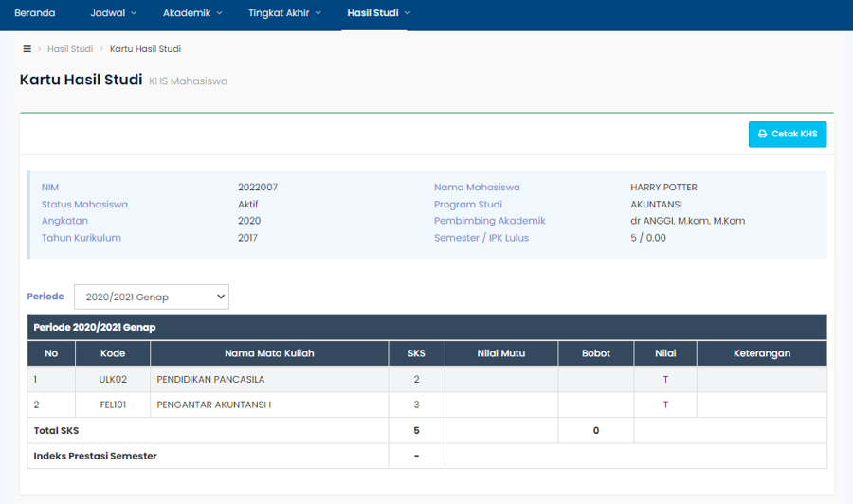
Task: Click the Cetak KHS print button
Action: (787, 135)
